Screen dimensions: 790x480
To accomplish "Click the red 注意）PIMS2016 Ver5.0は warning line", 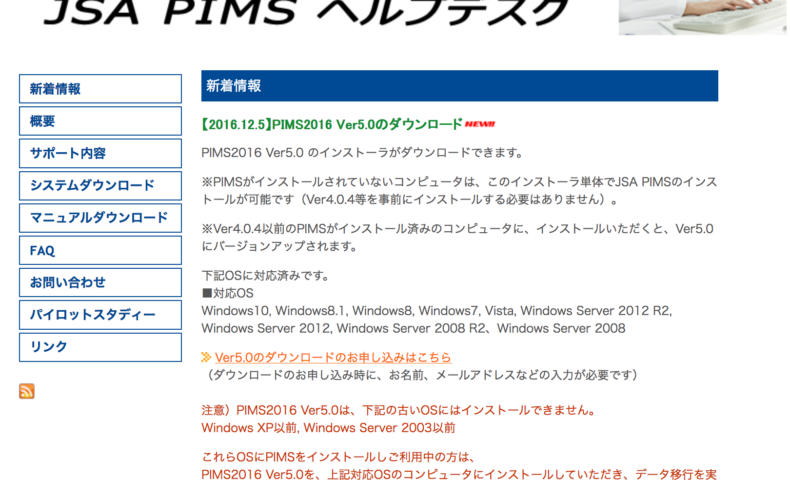I will tap(399, 410).
